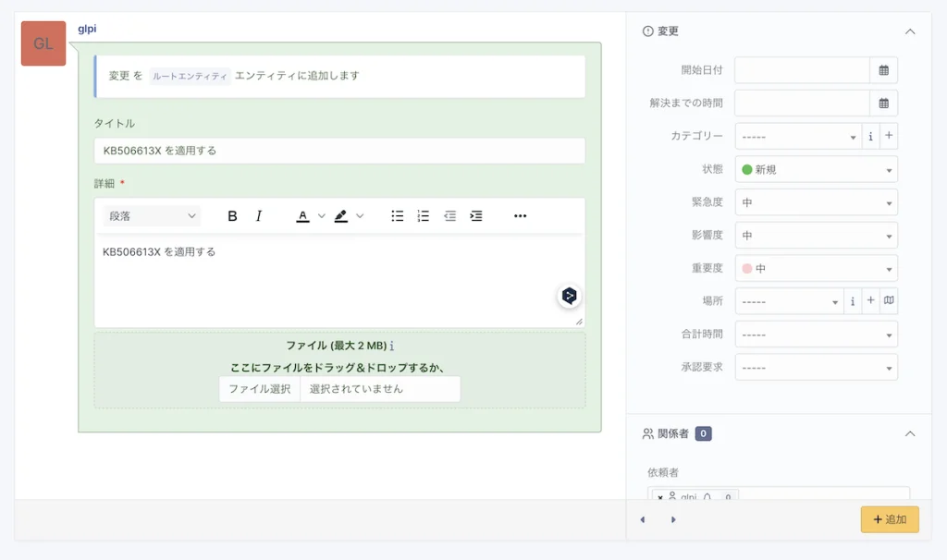This screenshot has height=560, width=947.
Task: Open the glpi user link
Action: pos(87,29)
